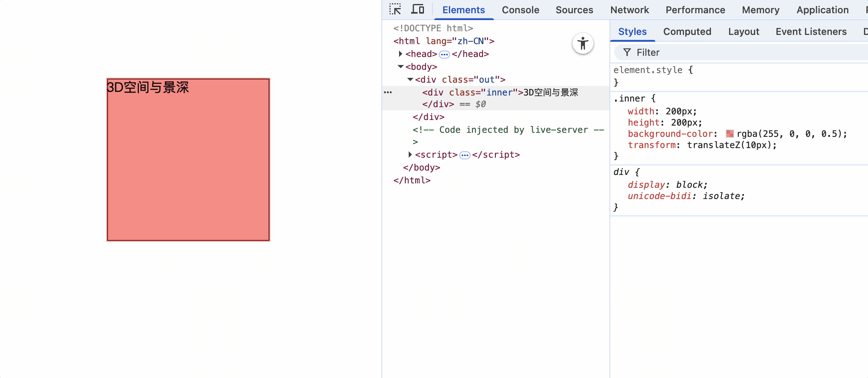Image resolution: width=868 pixels, height=378 pixels.
Task: Open the Network tab
Action: 630,10
